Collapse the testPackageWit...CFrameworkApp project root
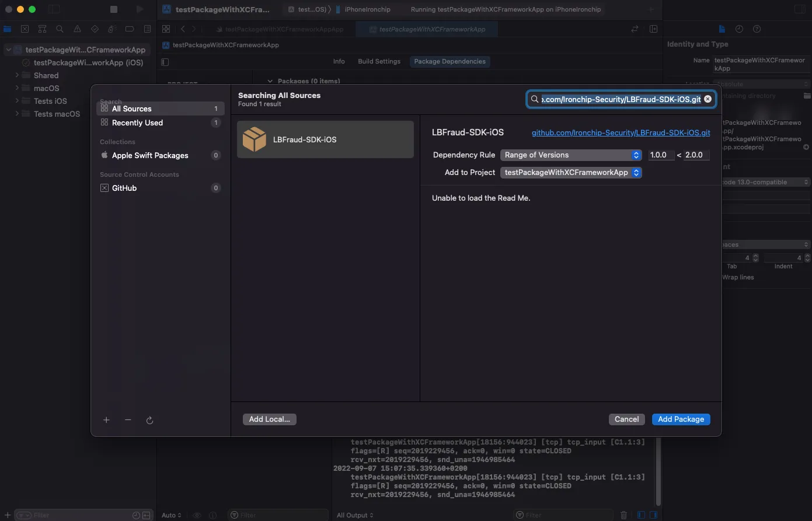The height and width of the screenshot is (521, 812). (x=8, y=50)
